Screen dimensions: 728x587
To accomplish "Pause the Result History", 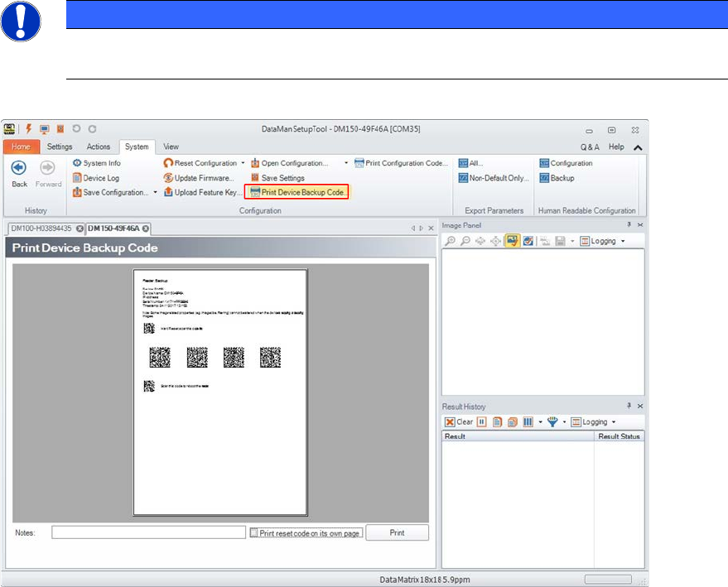I will coord(481,421).
